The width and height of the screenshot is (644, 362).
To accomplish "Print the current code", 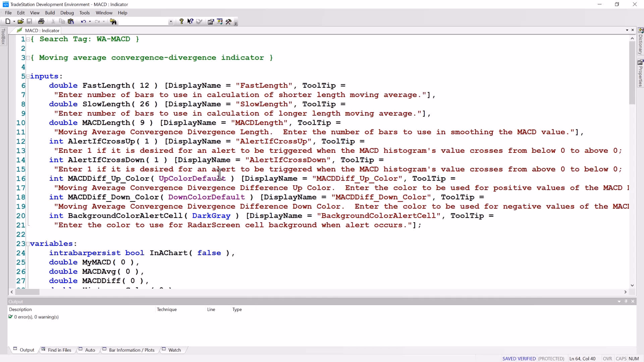I will tap(41, 21).
